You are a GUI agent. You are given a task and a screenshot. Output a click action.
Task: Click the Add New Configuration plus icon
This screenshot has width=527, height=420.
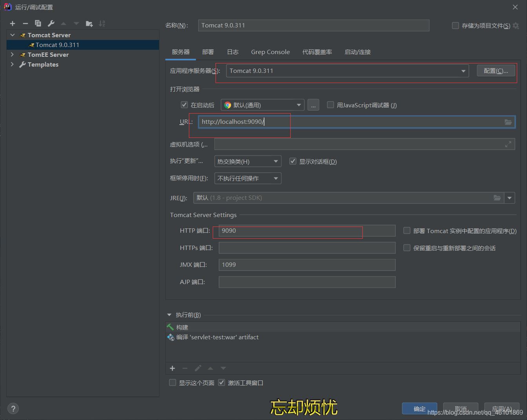click(x=13, y=24)
